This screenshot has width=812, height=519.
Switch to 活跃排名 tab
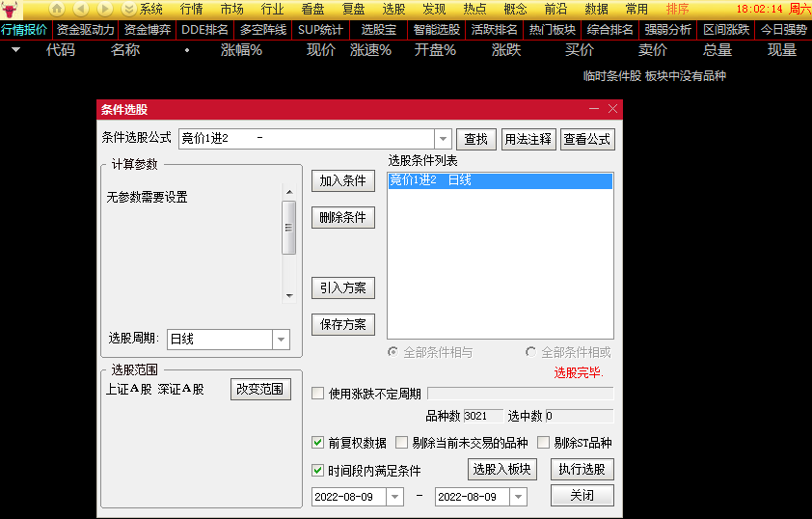point(495,30)
